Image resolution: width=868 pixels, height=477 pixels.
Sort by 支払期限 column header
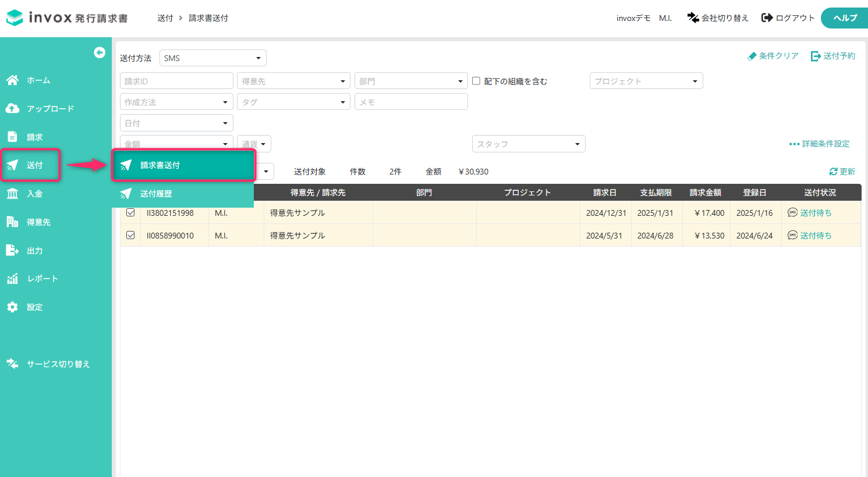656,193
